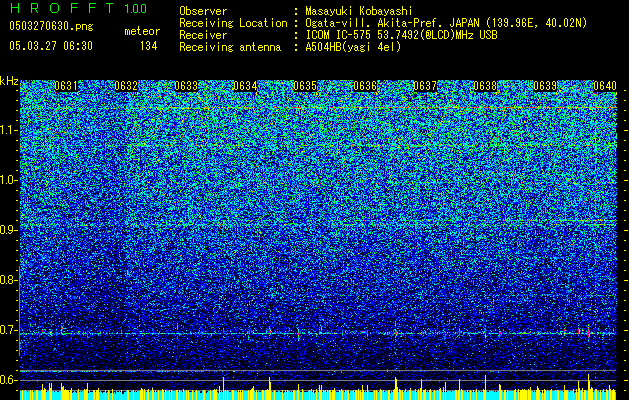This screenshot has height=400, width=629.
Task: Click the 0637 time marker
Action: coord(425,86)
